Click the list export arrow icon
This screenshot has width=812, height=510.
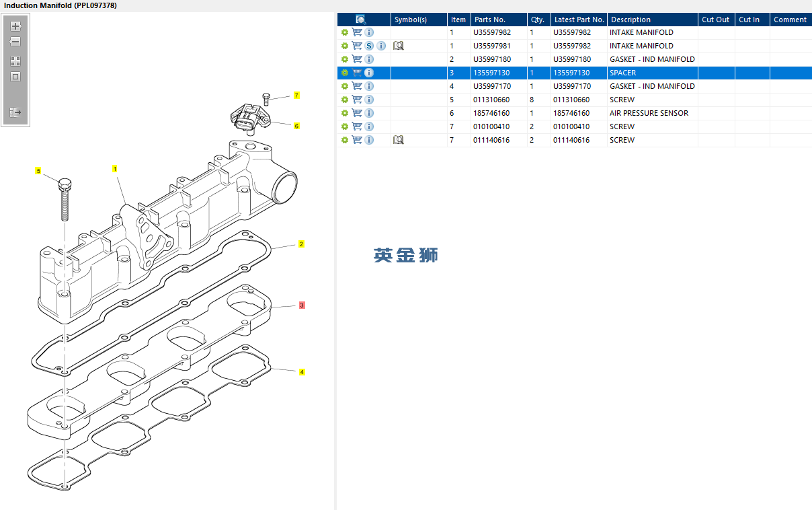tap(15, 112)
